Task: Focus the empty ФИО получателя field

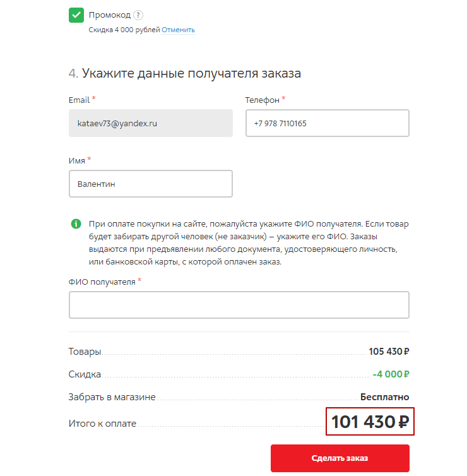Action: pos(239,305)
